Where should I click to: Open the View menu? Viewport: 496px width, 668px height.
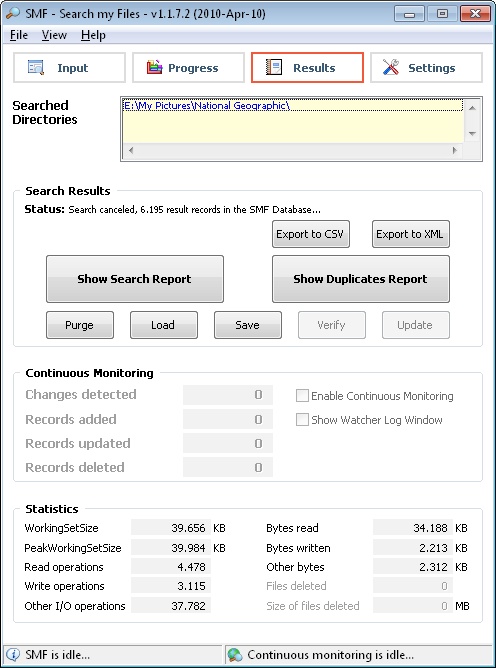point(54,35)
